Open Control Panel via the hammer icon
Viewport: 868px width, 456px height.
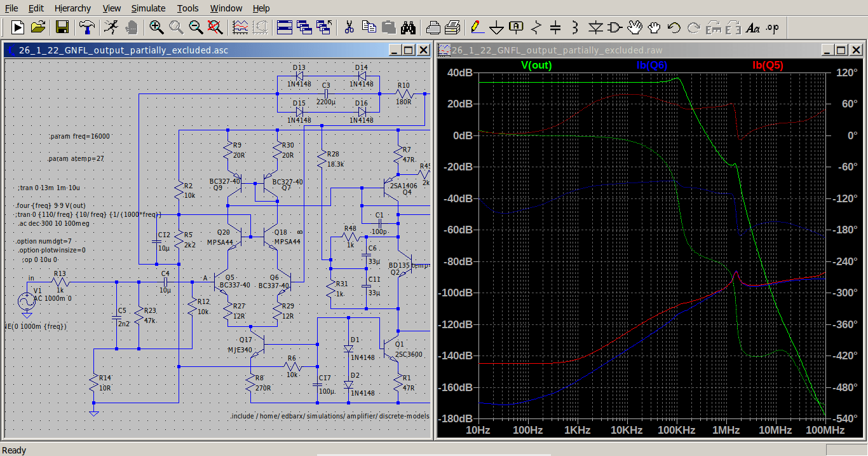(x=86, y=27)
